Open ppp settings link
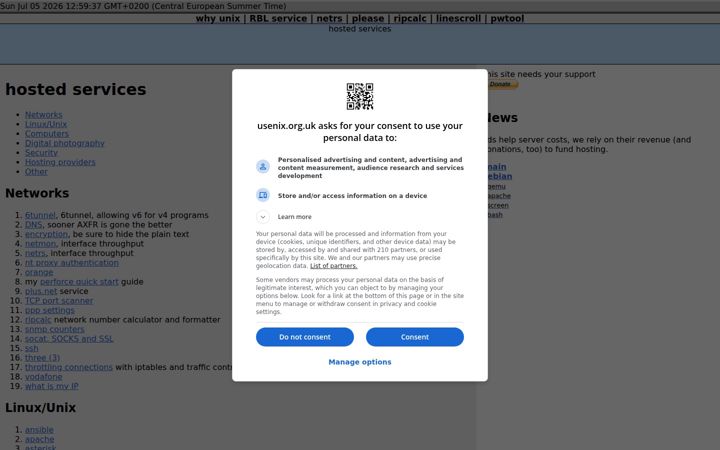 (50, 310)
